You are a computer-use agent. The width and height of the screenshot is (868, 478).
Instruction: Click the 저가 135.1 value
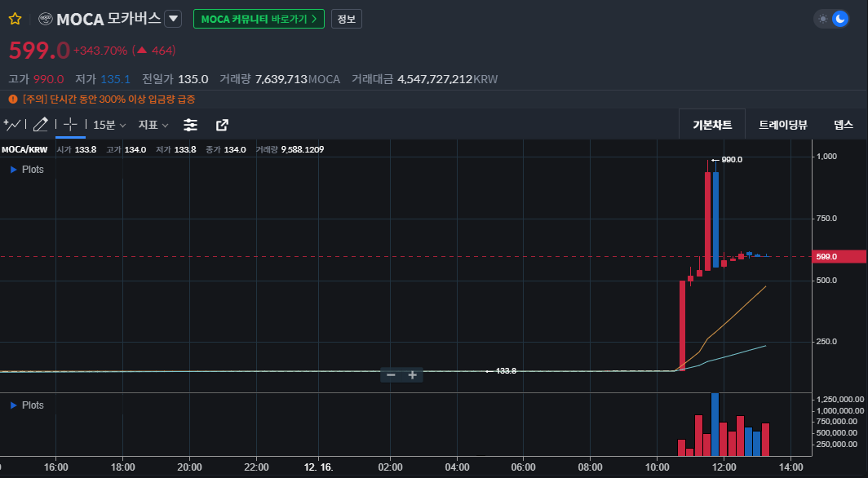coord(116,79)
